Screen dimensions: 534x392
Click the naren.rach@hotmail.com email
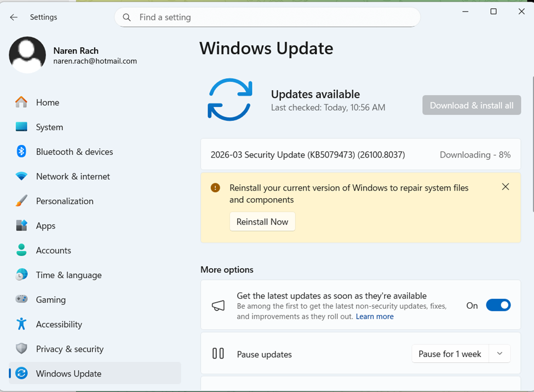[95, 61]
